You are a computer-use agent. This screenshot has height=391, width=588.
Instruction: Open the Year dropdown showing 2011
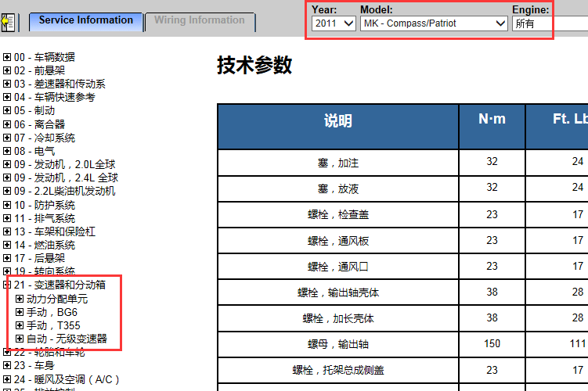tap(334, 23)
